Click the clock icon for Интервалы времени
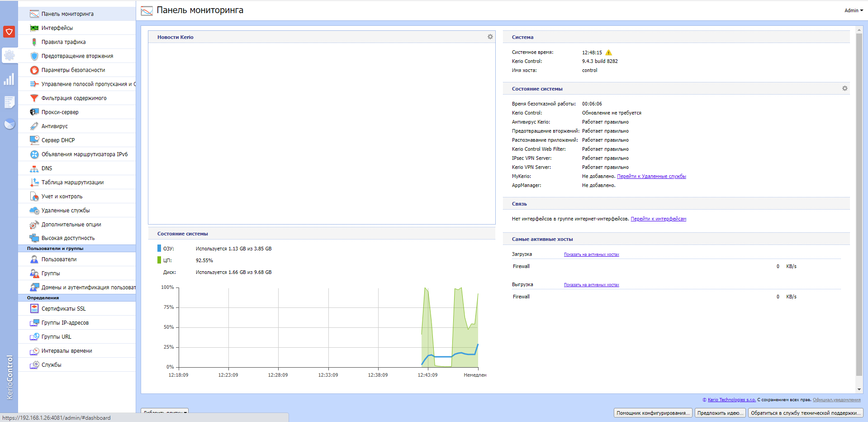Screen dimensions: 868x422 (x=34, y=351)
